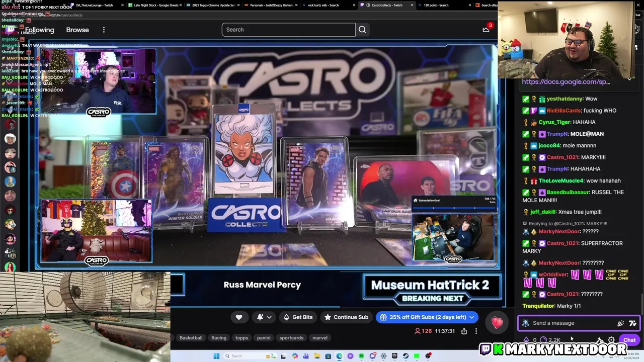The height and width of the screenshot is (362, 644).
Task: Collapse the pinned message chevron in chat
Action: [x=629, y=79]
